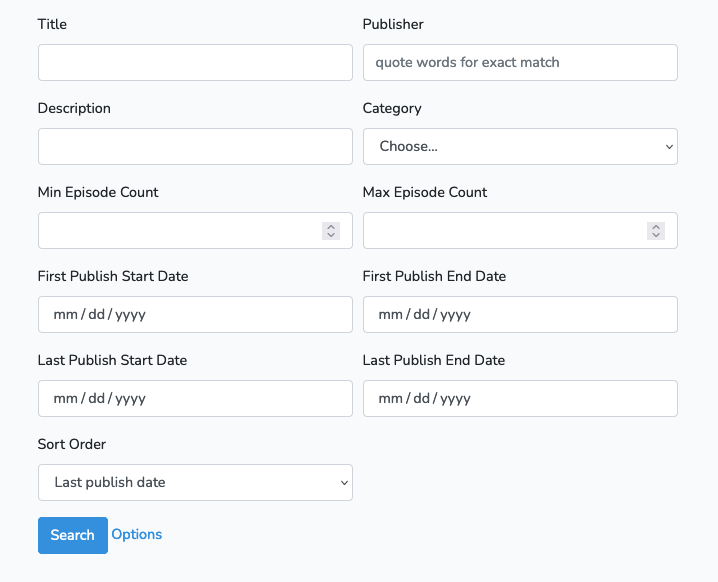Decrease Max Episode Count with down arrow
This screenshot has width=718, height=582.
coord(656,235)
